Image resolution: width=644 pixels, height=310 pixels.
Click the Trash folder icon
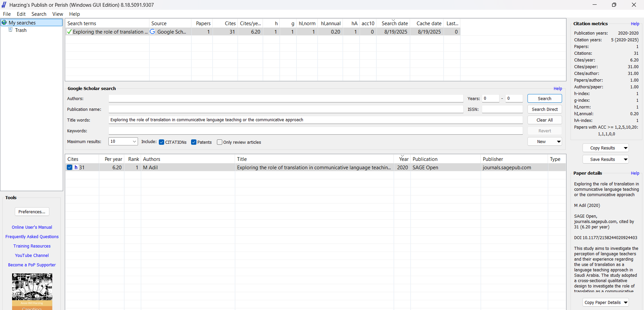click(10, 30)
